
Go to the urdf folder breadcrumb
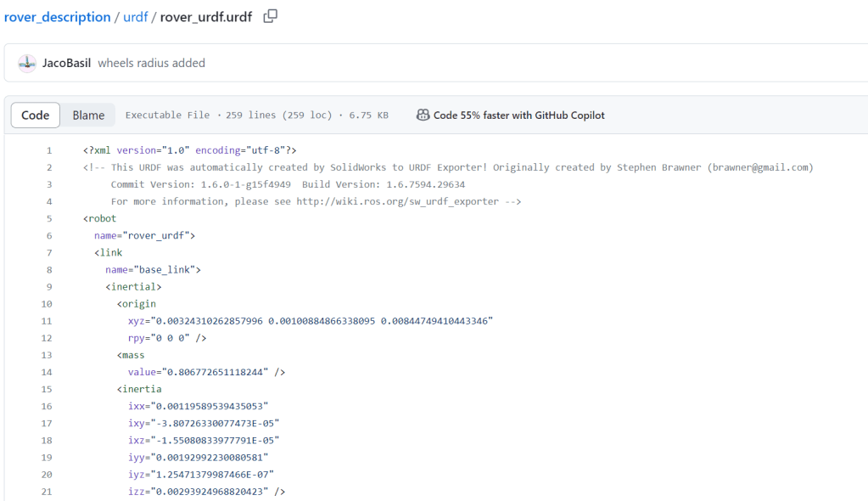click(x=136, y=17)
